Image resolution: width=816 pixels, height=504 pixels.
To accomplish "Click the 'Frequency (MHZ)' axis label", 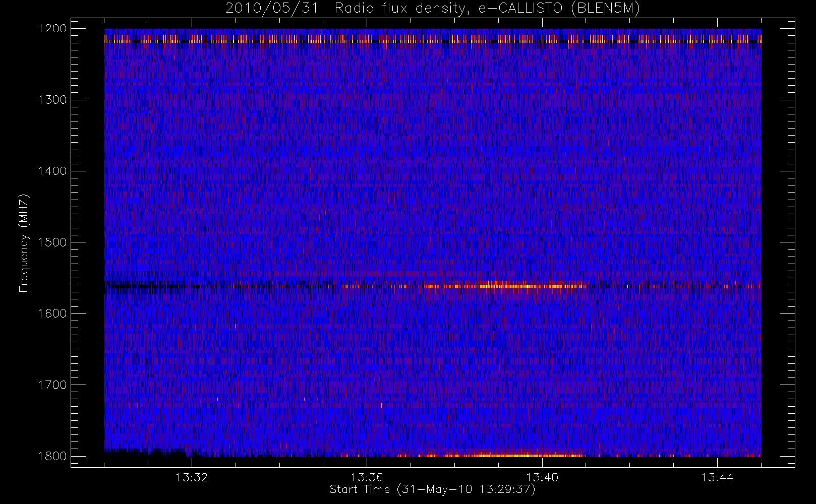I will coord(24,242).
